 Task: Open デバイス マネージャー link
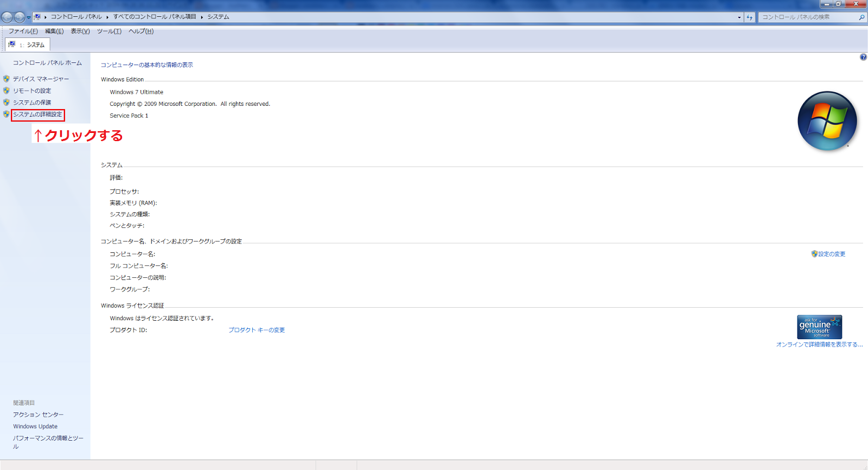[x=41, y=79]
